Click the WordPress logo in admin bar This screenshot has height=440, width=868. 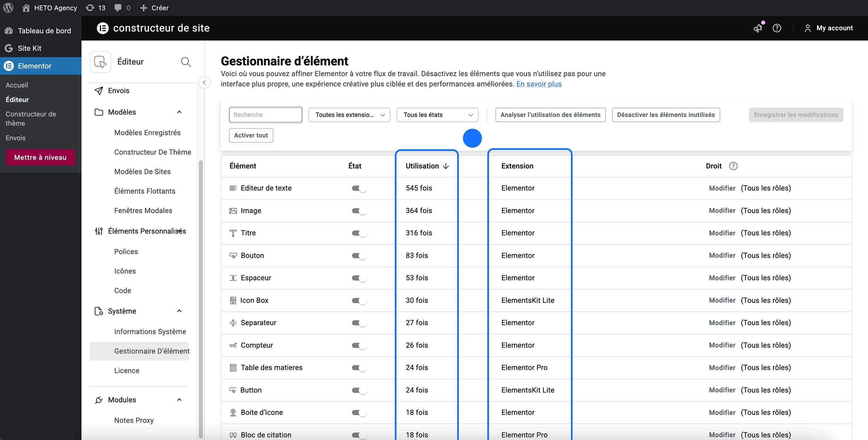pyautogui.click(x=8, y=8)
